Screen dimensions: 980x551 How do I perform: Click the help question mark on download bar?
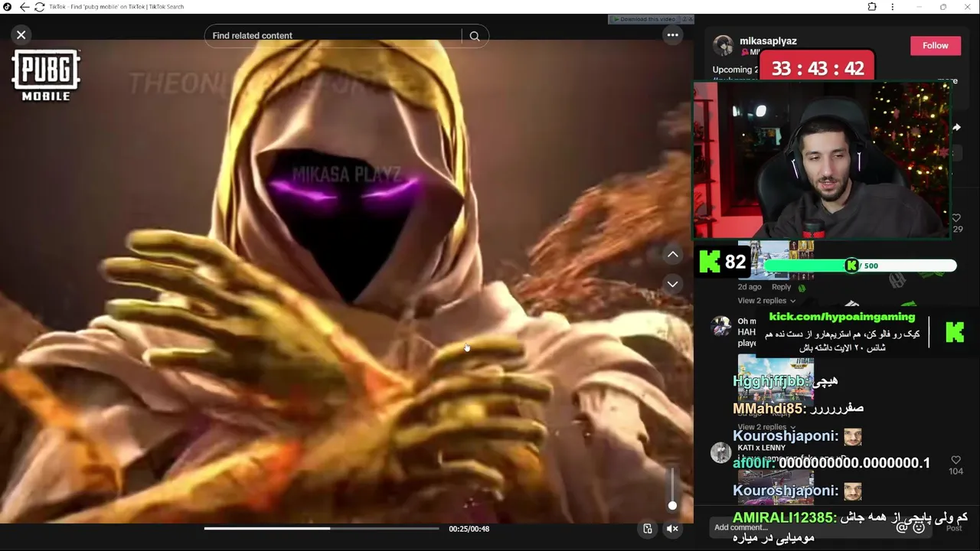(683, 19)
